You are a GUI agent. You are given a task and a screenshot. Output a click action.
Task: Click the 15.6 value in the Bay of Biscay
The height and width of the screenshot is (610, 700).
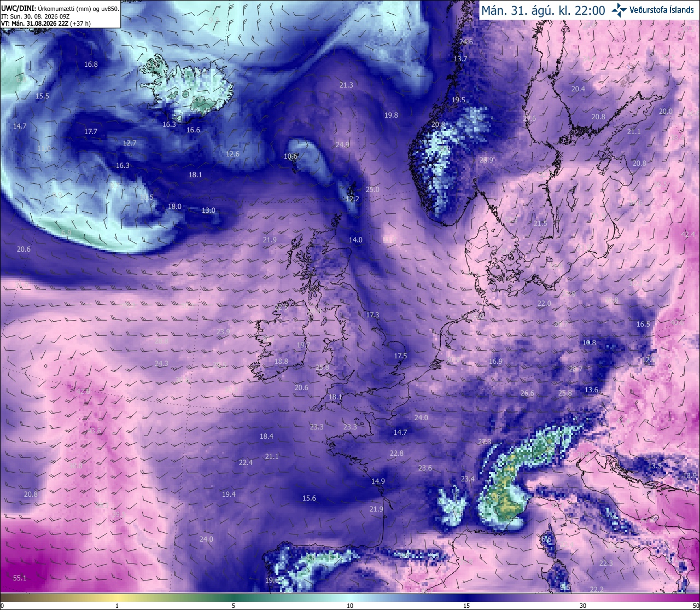309,498
